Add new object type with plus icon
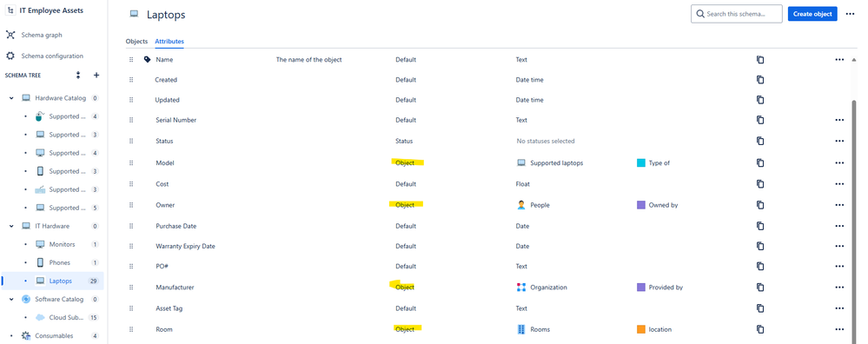868x344 pixels. click(x=96, y=76)
